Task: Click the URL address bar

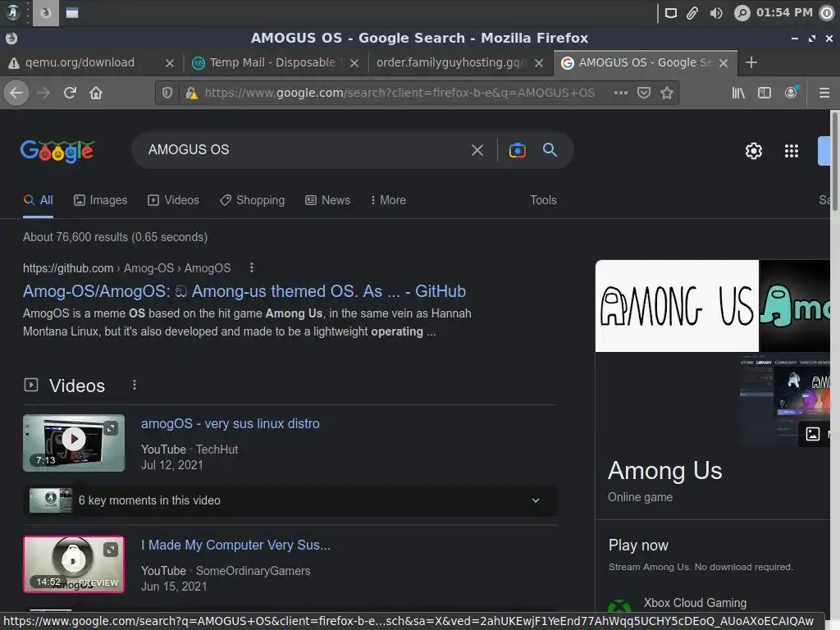Action: [399, 94]
